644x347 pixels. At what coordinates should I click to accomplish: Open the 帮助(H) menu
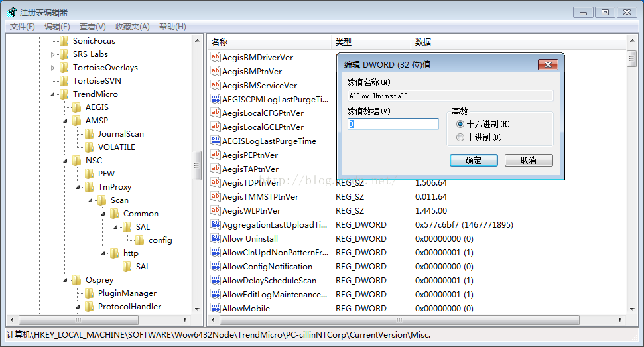[x=172, y=27]
